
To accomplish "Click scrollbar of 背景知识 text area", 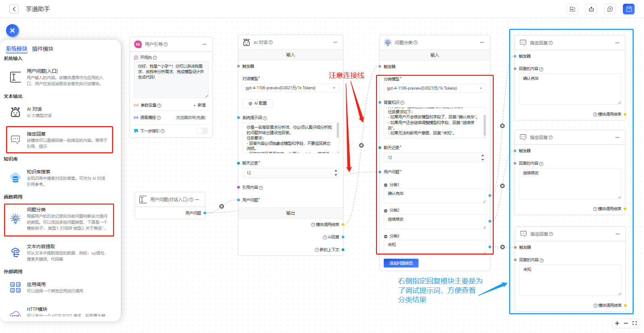I will tap(484, 125).
